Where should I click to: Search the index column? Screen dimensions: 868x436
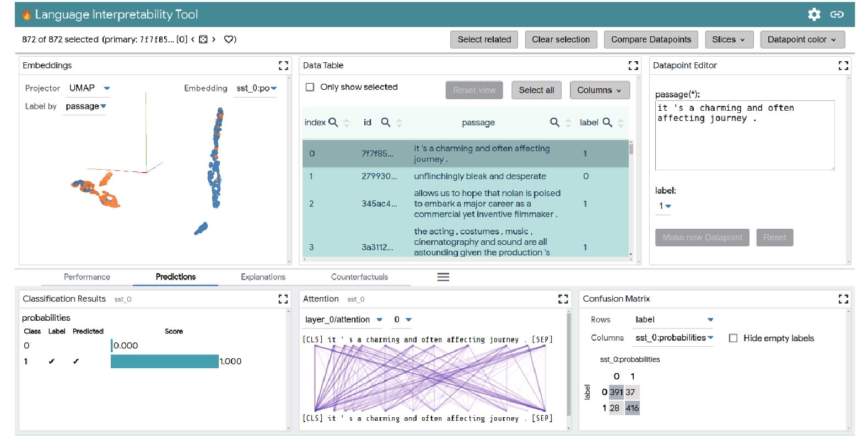[333, 122]
